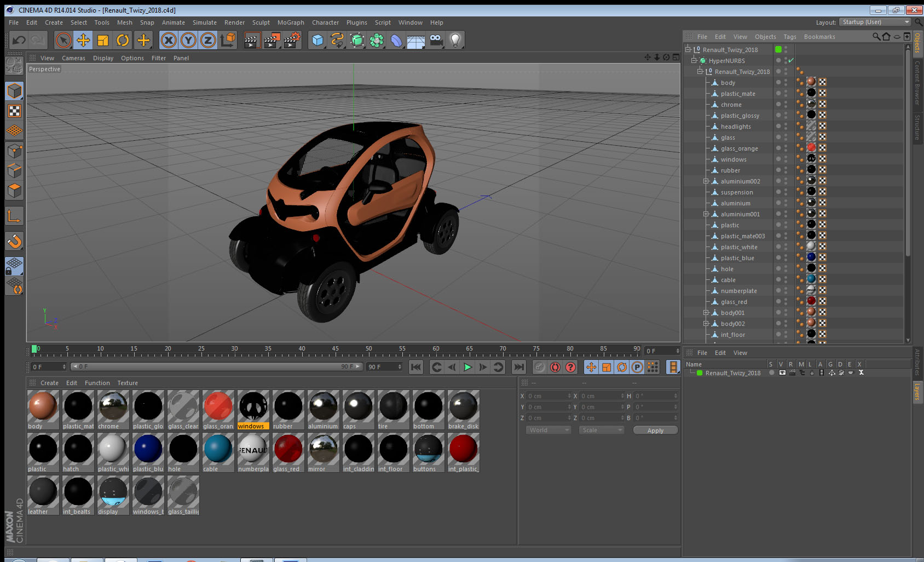Screen dimensions: 924x562
Task: Expand the body001 object
Action: pos(706,312)
